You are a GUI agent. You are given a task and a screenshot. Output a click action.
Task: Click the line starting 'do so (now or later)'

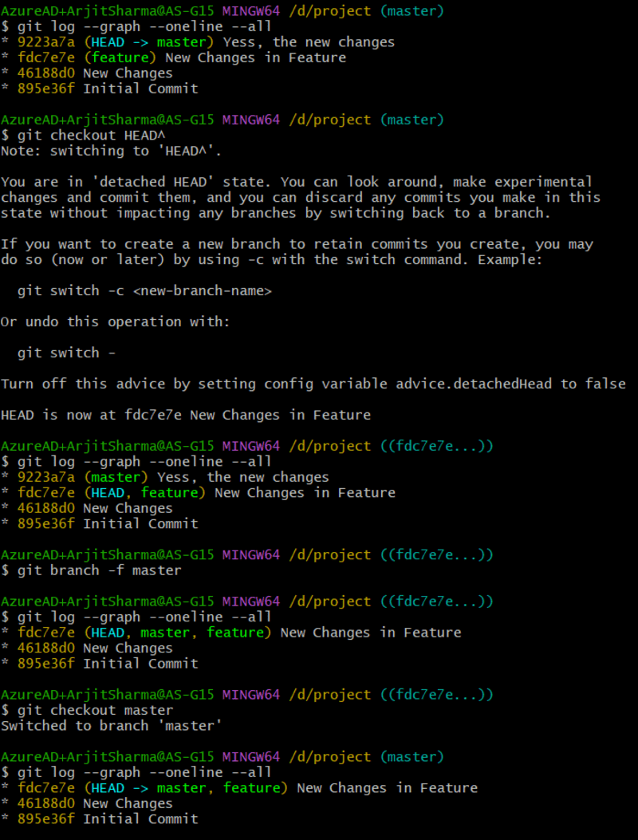272,260
